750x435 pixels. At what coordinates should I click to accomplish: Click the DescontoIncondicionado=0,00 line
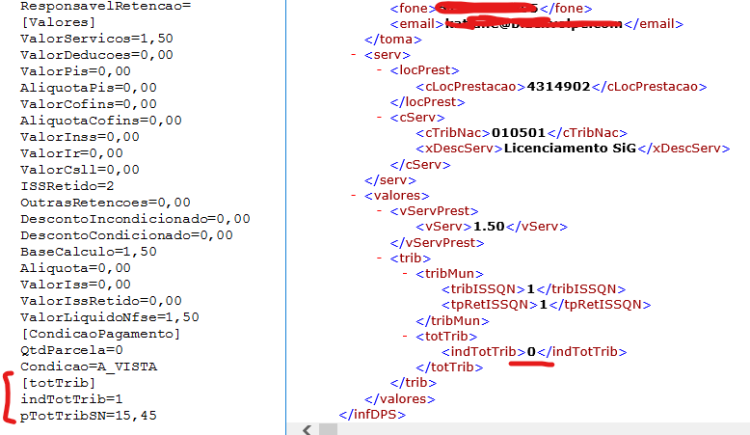click(x=135, y=219)
